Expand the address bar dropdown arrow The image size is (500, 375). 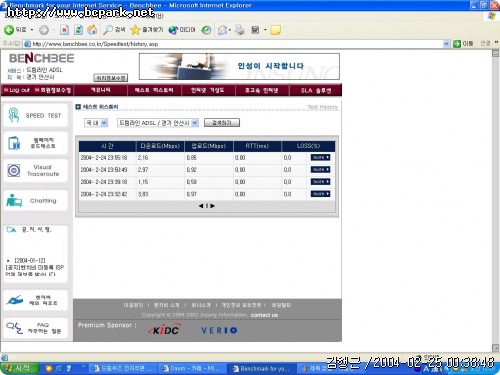click(446, 44)
